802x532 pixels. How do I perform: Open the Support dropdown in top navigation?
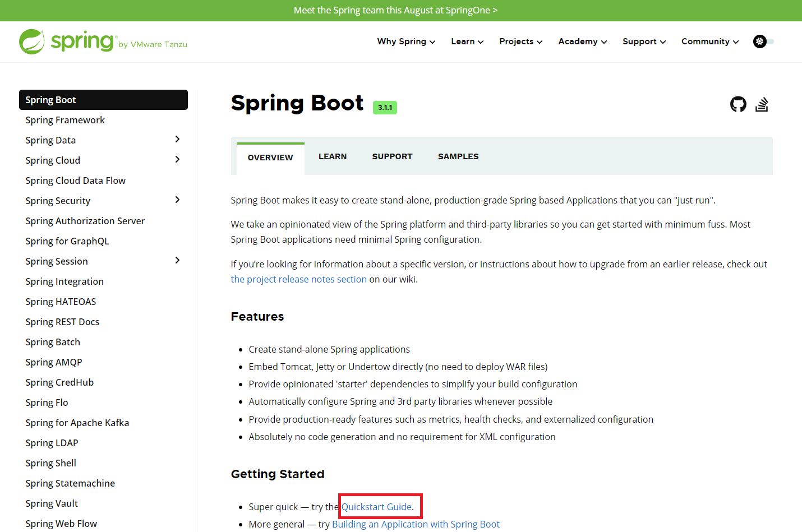tap(644, 41)
